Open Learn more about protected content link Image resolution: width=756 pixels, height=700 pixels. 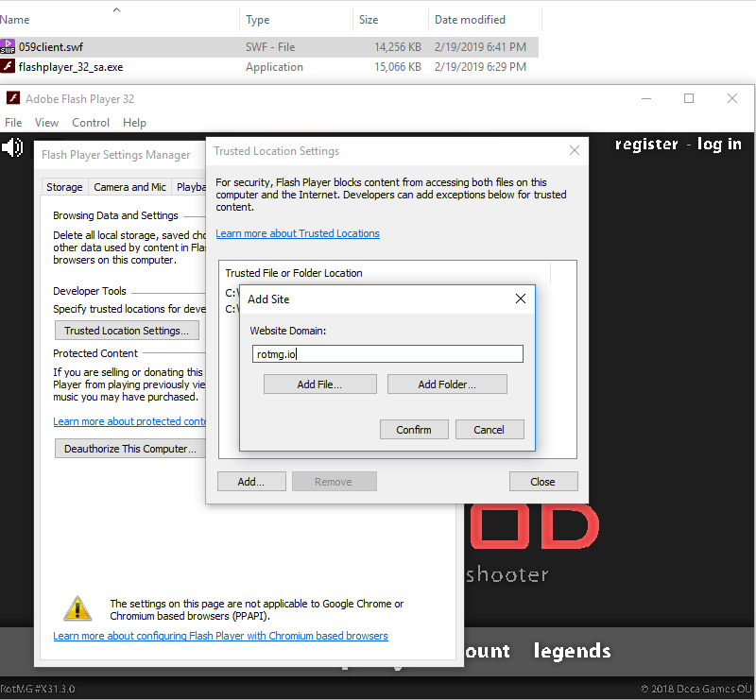coord(129,421)
